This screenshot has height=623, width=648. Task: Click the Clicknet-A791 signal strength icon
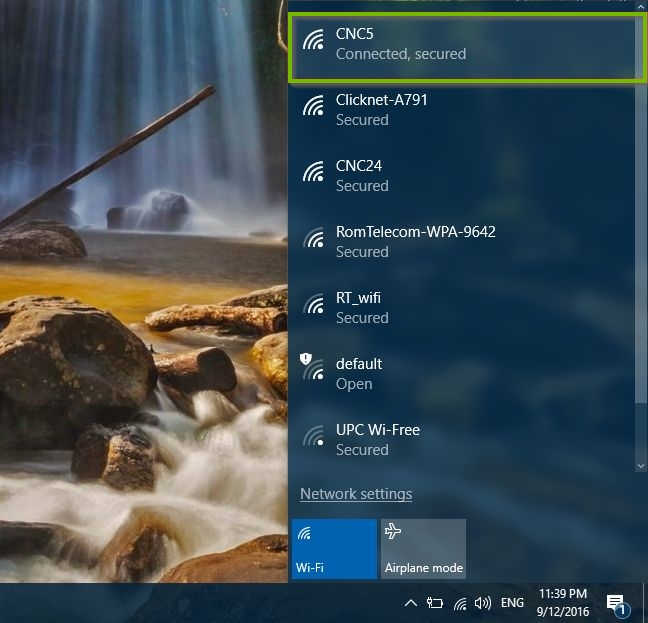pos(313,105)
